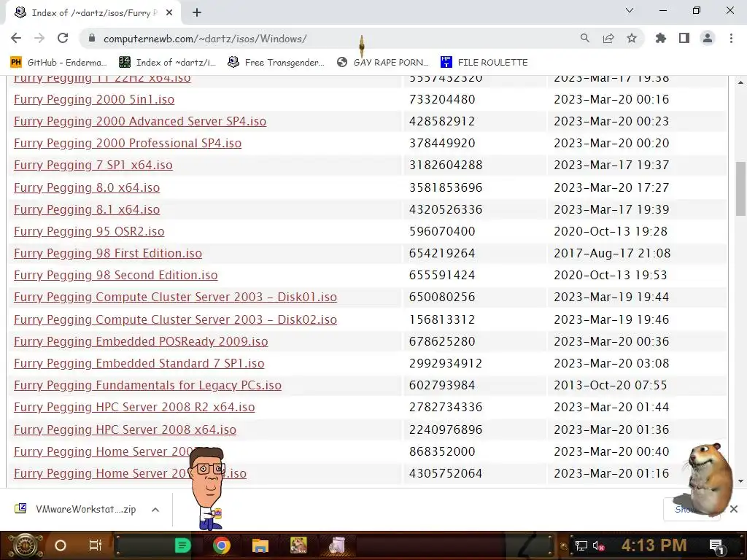Image resolution: width=747 pixels, height=560 pixels.
Task: Click the file size value 2992934912
Action: point(446,363)
